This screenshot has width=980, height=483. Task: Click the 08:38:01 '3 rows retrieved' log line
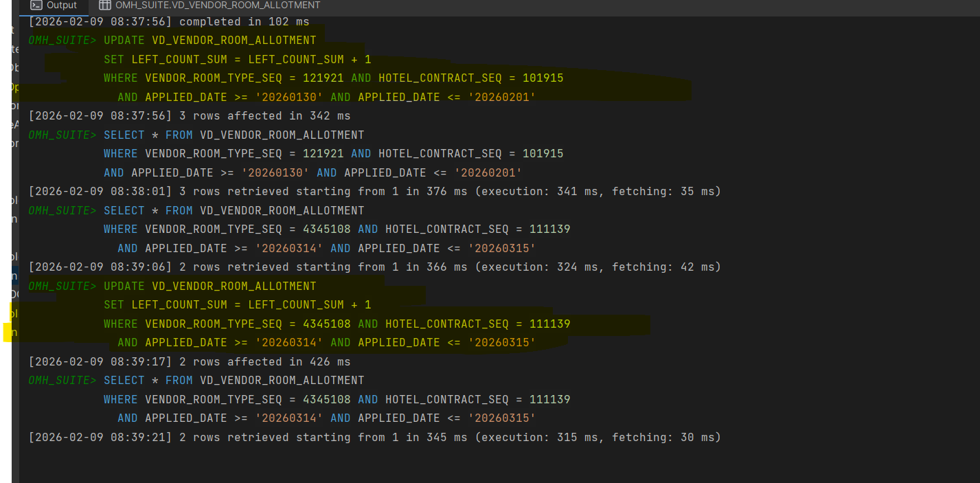pos(374,192)
